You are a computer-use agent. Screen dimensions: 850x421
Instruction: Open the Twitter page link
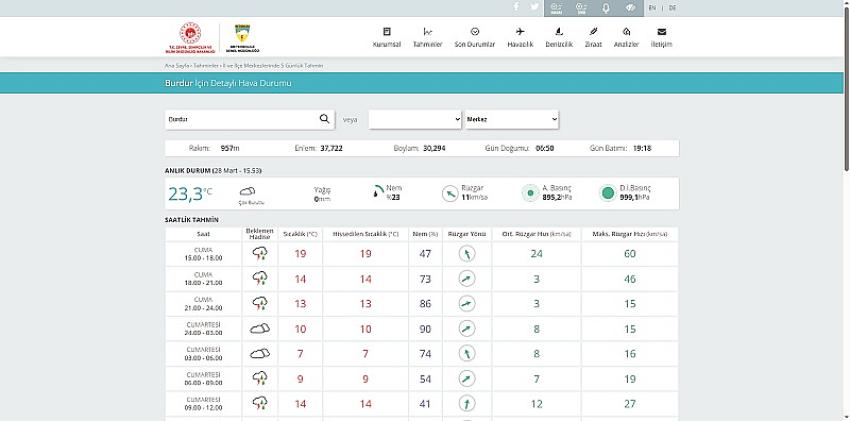tap(535, 7)
